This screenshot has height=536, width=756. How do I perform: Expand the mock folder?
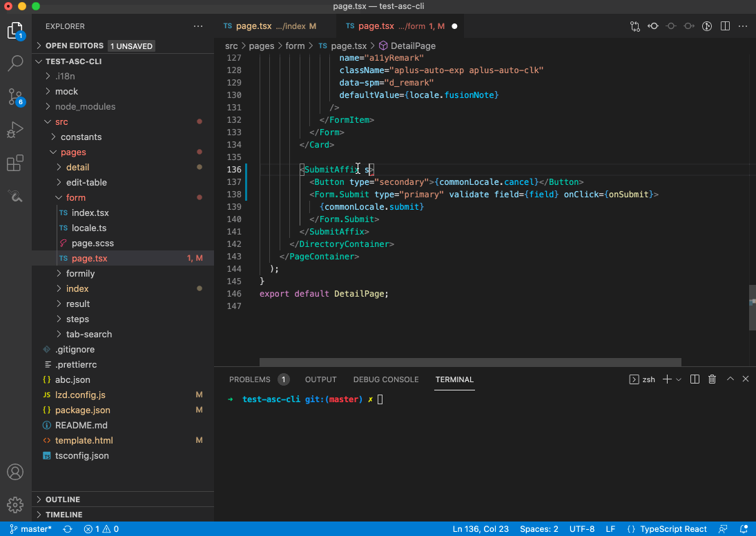[66, 91]
